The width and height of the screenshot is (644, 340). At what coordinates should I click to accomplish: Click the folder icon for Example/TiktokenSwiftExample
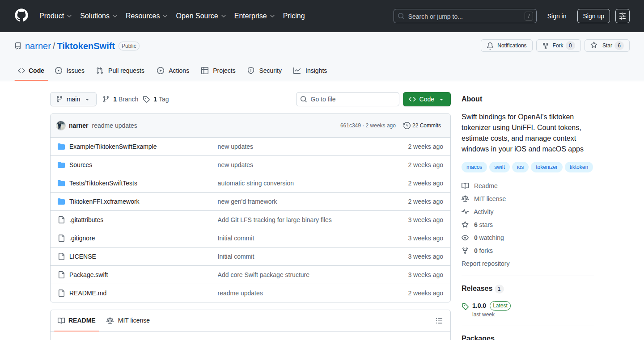61,147
